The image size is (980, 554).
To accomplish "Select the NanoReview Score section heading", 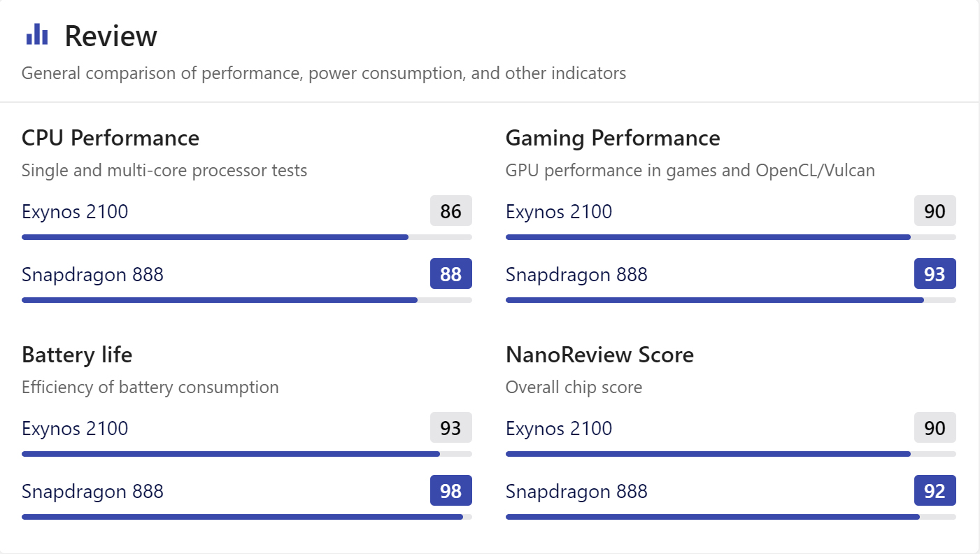I will pos(599,355).
